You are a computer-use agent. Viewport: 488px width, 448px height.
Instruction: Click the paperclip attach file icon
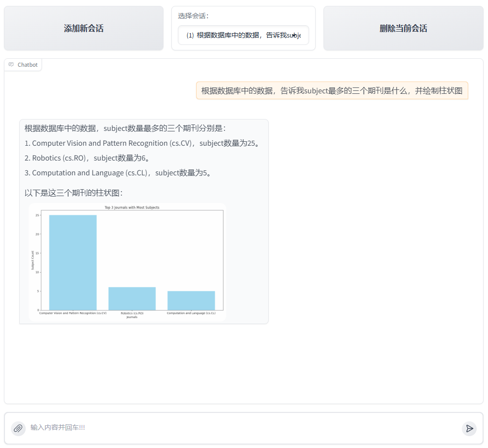(18, 429)
